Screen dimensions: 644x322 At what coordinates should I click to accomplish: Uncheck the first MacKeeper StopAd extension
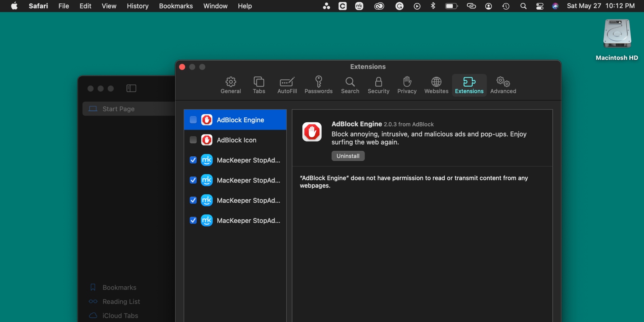[193, 160]
